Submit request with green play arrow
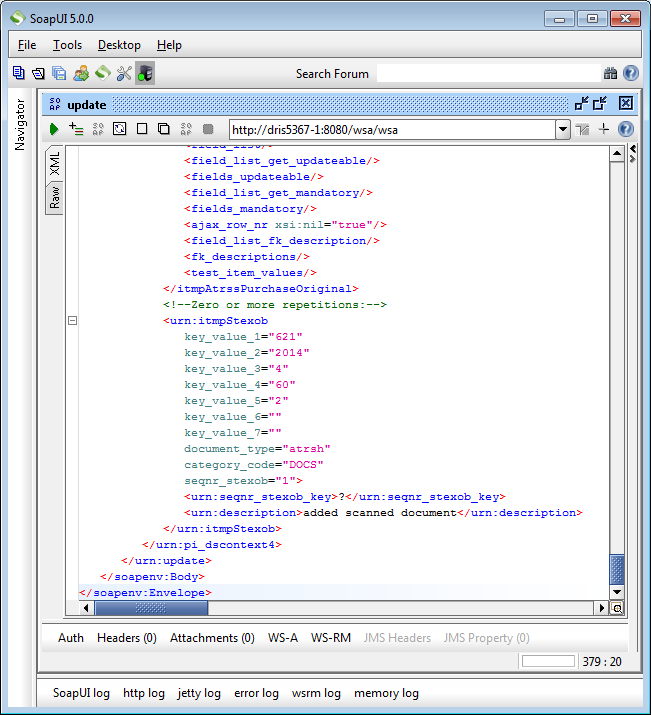 54,129
